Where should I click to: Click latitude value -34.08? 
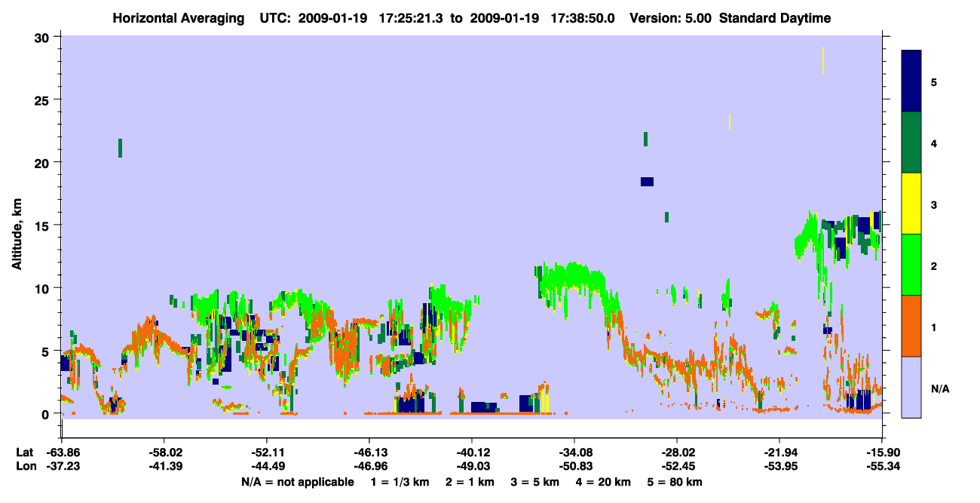pos(574,452)
